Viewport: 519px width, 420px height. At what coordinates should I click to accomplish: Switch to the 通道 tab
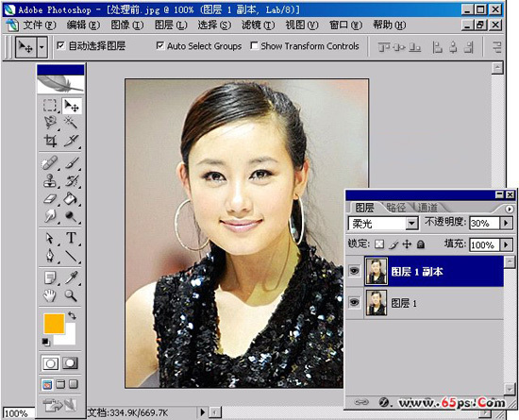(427, 208)
